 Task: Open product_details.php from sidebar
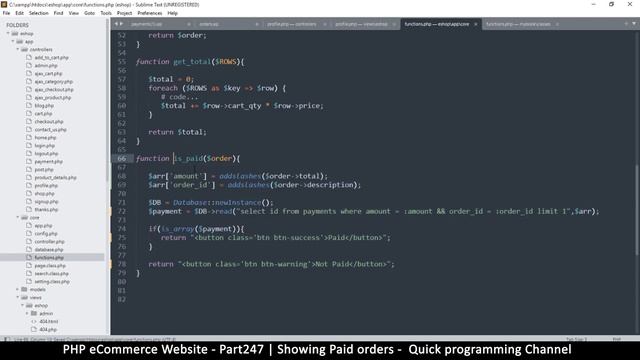point(56,178)
